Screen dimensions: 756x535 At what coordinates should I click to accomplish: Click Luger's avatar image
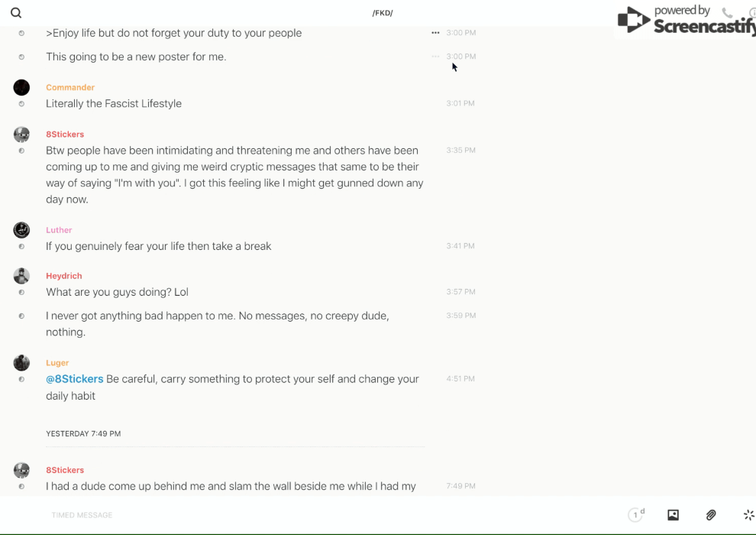pyautogui.click(x=21, y=363)
